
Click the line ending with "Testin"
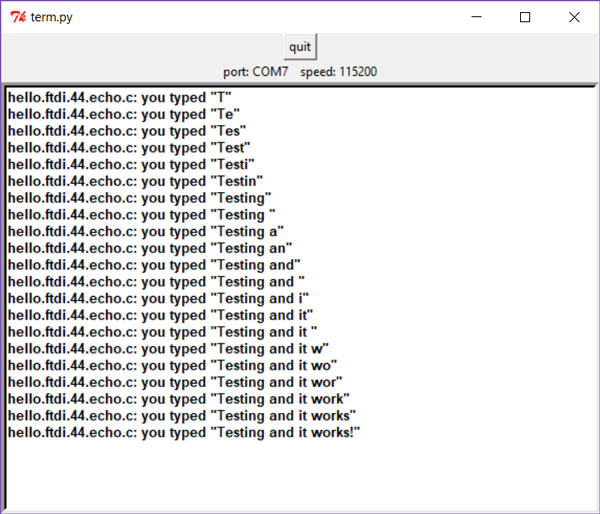[135, 181]
